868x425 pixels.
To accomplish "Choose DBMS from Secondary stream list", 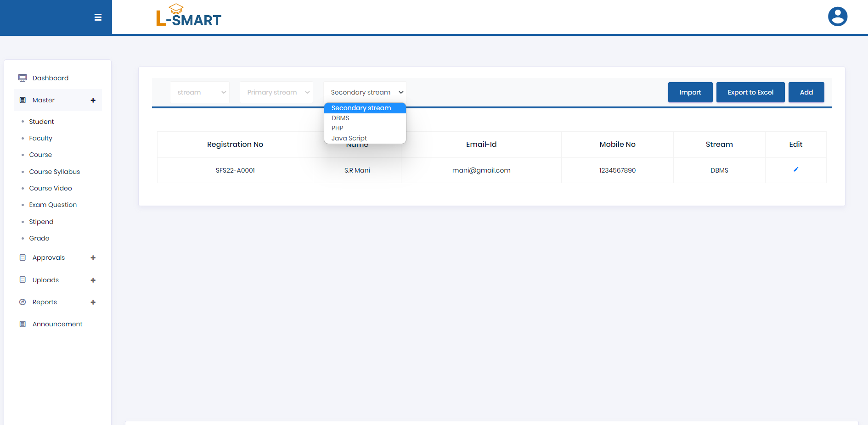I will click(340, 118).
